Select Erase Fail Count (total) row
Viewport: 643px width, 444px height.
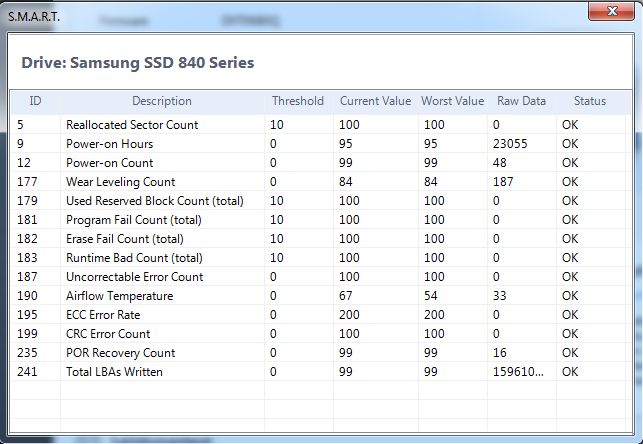(321, 239)
